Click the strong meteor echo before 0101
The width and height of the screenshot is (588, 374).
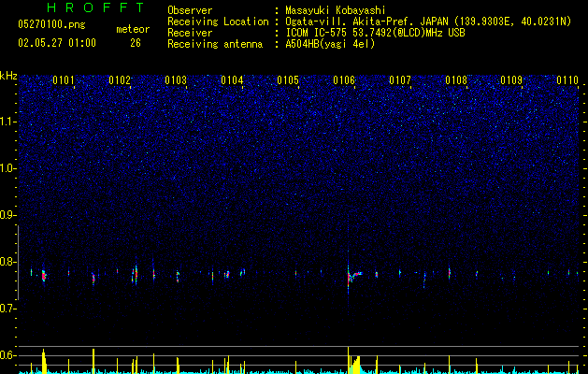[44, 276]
